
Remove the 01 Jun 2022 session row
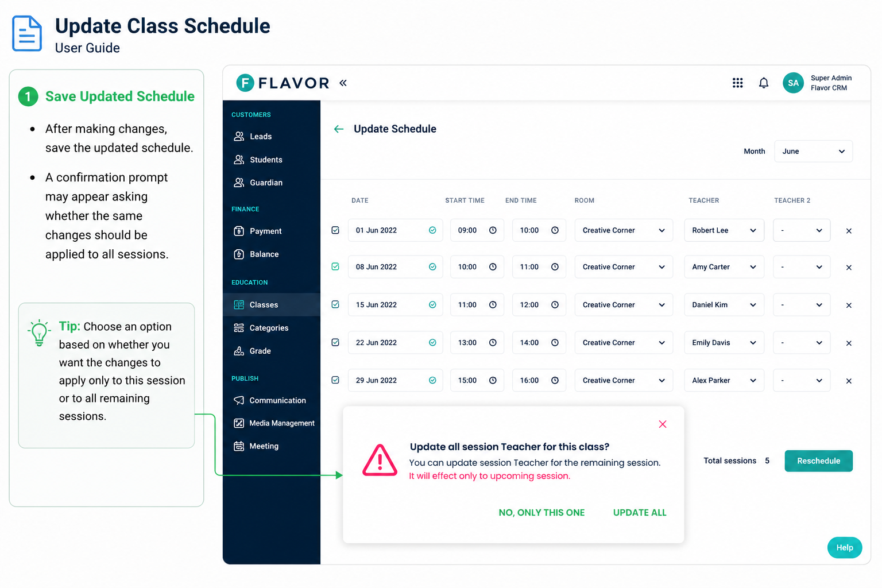coord(849,231)
